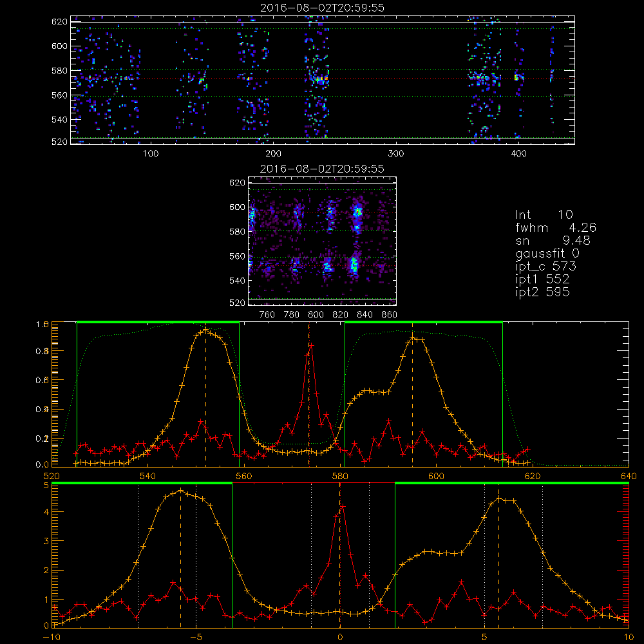Click x-axis label '-10' of the bottom plot
Screen dimensions: 644x644
tap(52, 637)
